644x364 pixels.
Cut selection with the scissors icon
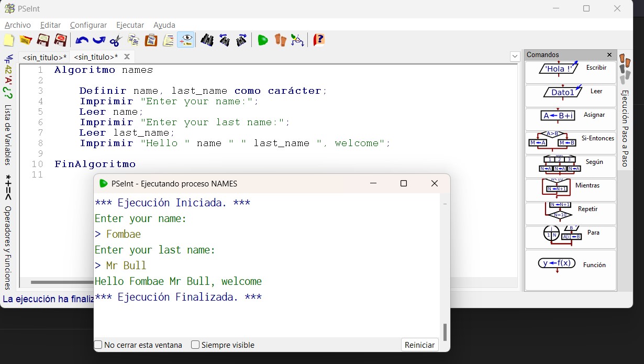[x=116, y=40]
